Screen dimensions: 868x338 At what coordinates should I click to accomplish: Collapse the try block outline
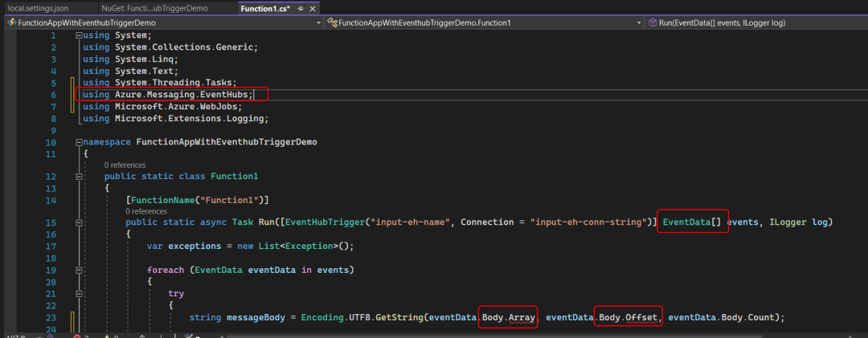78,295
